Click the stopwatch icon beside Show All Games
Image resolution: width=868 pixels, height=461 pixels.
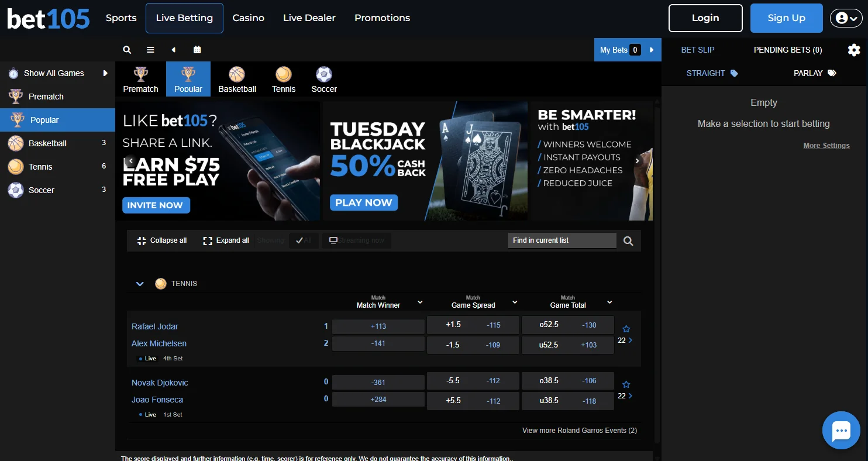click(x=13, y=73)
